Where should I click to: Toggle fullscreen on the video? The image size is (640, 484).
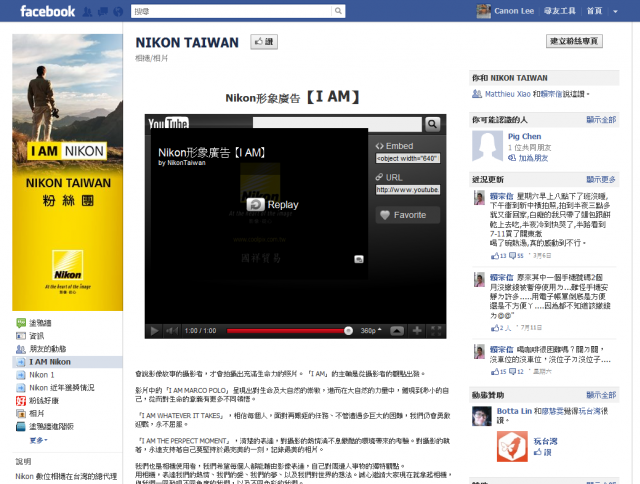coord(436,331)
